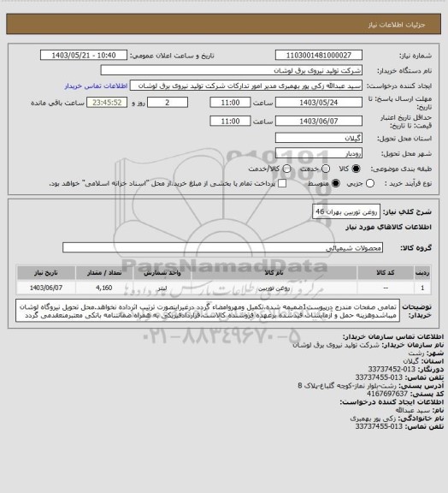Viewport: 448px width, 493px height.
Task: Select the خدمت radio button
Action: tap(326, 169)
